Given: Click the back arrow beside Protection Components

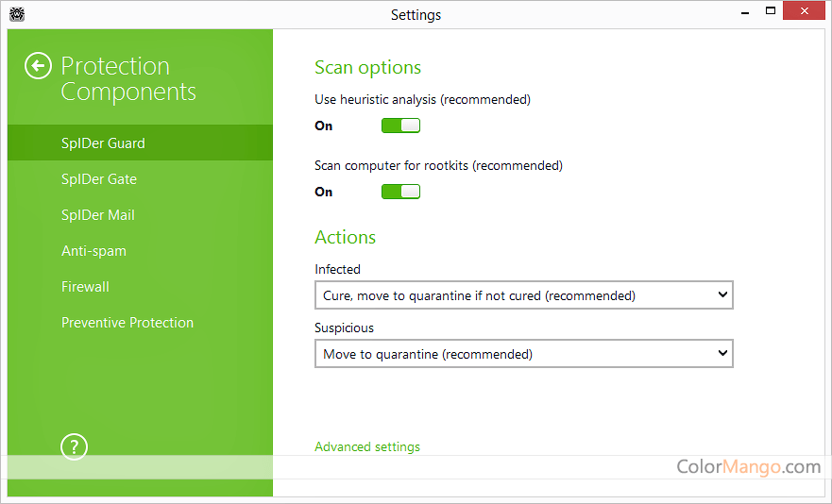Looking at the screenshot, I should coord(38,66).
